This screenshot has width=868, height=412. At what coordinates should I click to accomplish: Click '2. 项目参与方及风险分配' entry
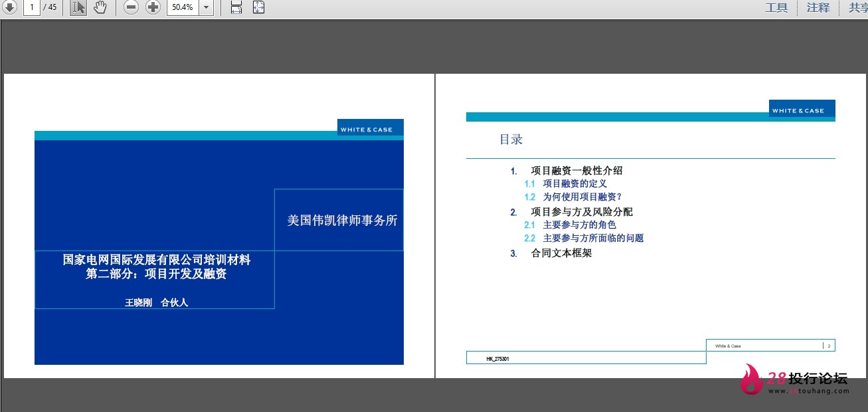click(572, 212)
